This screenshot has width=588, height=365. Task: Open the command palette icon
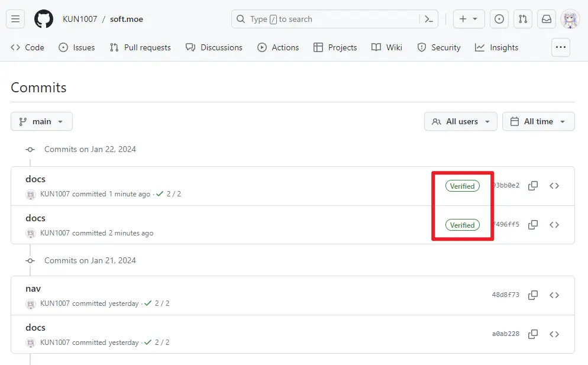tap(429, 19)
